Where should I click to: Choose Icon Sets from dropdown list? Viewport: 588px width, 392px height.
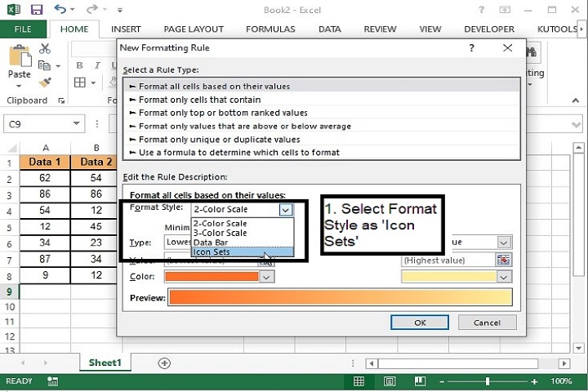(x=243, y=252)
